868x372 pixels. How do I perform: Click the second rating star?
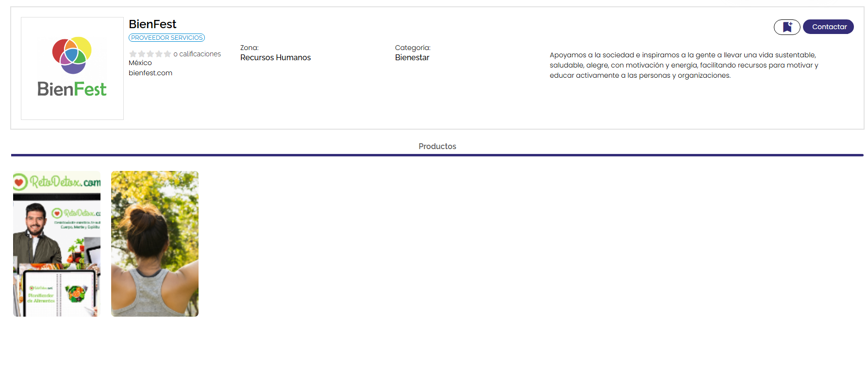142,54
